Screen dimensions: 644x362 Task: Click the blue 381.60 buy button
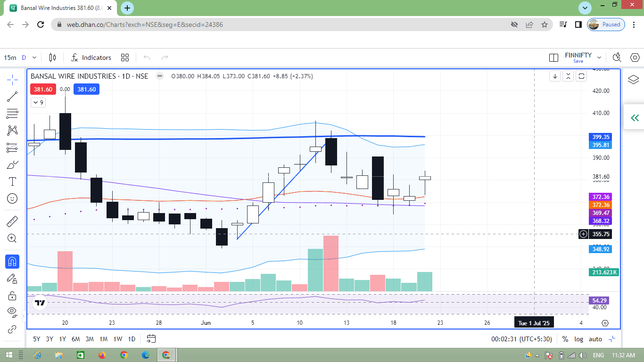tap(87, 89)
